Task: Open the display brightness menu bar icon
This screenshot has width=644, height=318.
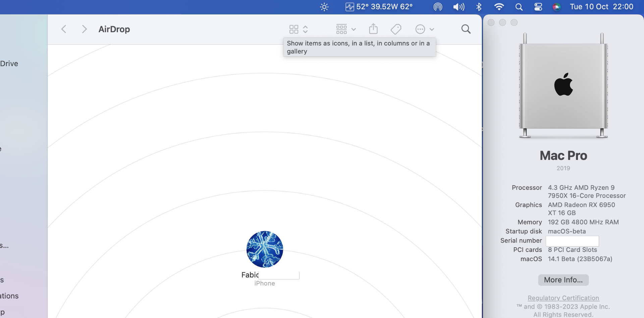Action: click(x=324, y=7)
